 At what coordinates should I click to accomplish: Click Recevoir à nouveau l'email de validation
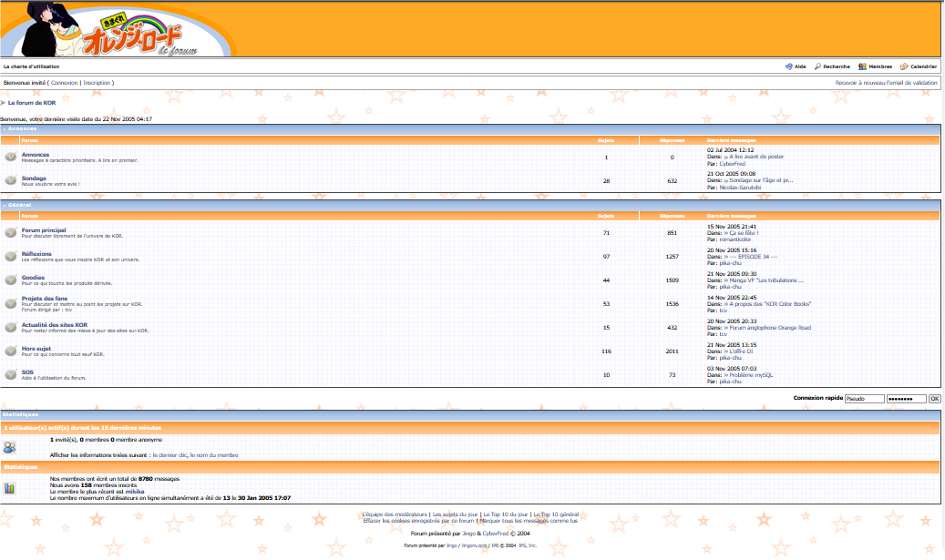point(886,83)
